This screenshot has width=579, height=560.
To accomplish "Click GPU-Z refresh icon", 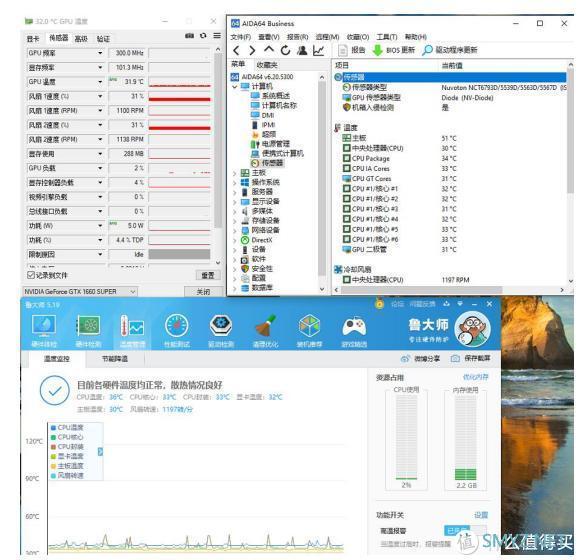I will (x=203, y=36).
